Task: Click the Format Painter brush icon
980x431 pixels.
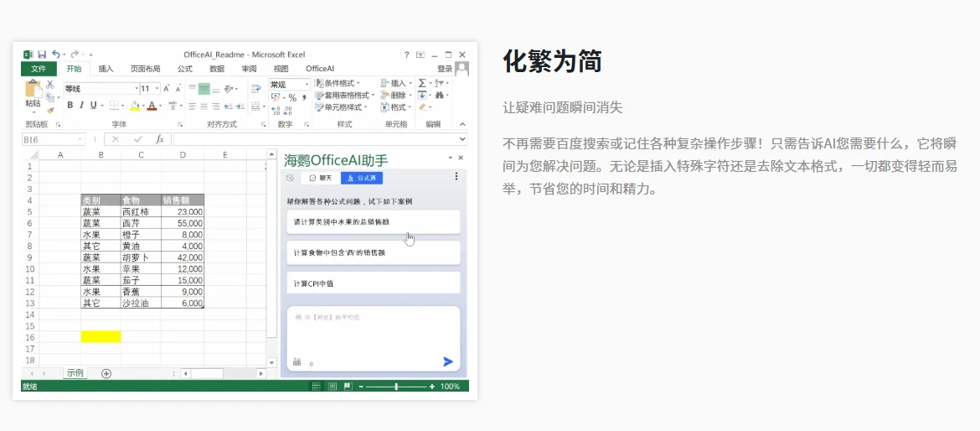Action: pyautogui.click(x=50, y=110)
